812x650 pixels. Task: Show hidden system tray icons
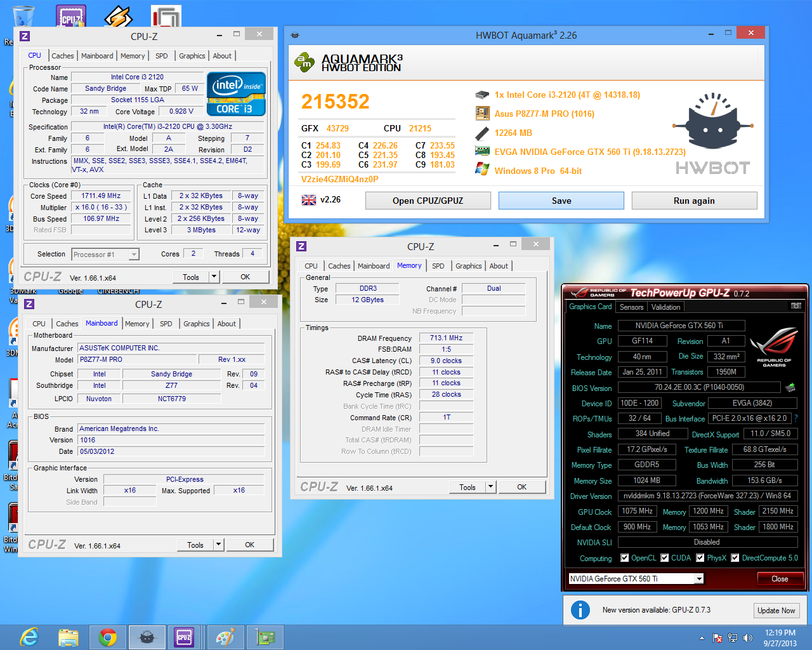tap(702, 638)
